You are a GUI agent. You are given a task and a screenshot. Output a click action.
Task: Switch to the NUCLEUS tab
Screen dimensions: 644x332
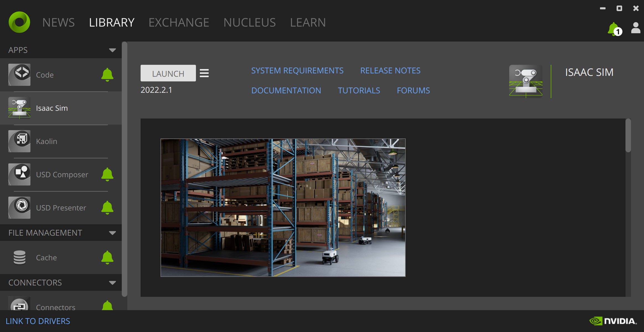point(249,22)
